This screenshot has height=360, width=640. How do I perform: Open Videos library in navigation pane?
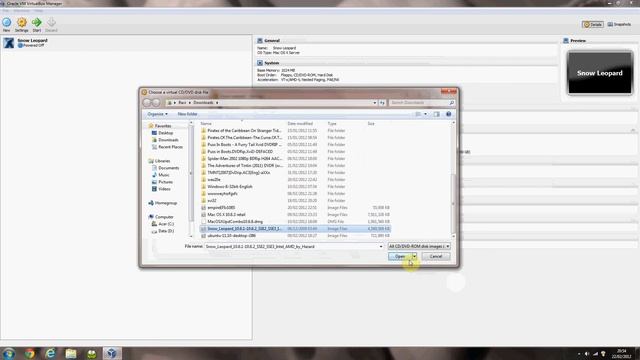coord(164,189)
